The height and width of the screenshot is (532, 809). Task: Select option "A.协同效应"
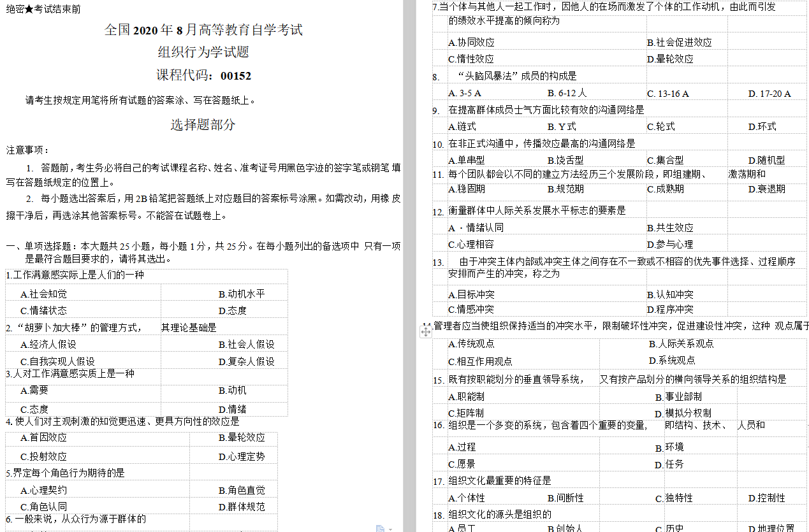pyautogui.click(x=471, y=43)
